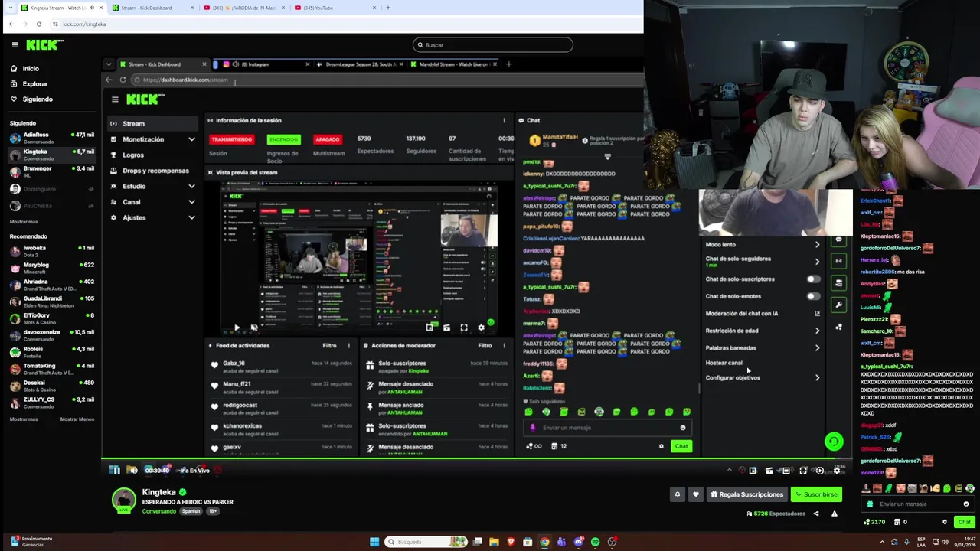
Task: Open Spotify from the Windows taskbar
Action: click(x=595, y=542)
